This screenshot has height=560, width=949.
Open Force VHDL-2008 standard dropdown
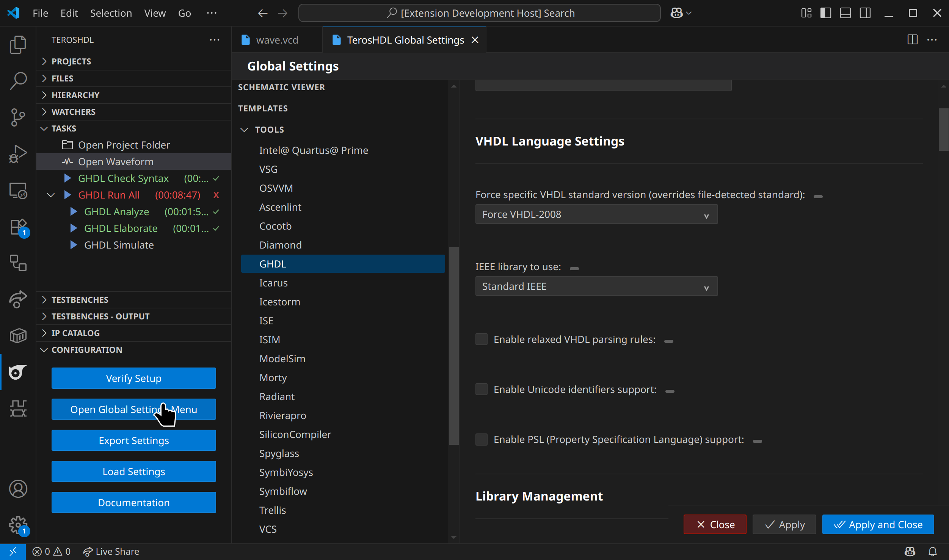click(x=596, y=214)
